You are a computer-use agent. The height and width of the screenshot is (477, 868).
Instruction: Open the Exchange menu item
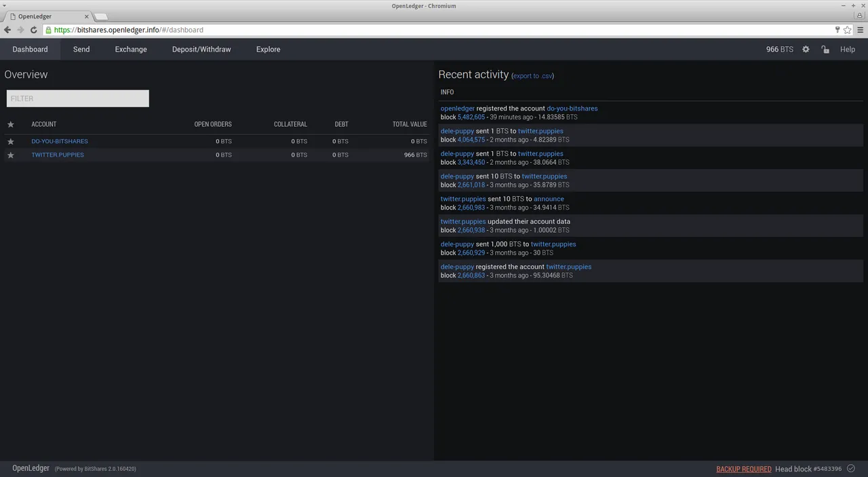click(131, 50)
